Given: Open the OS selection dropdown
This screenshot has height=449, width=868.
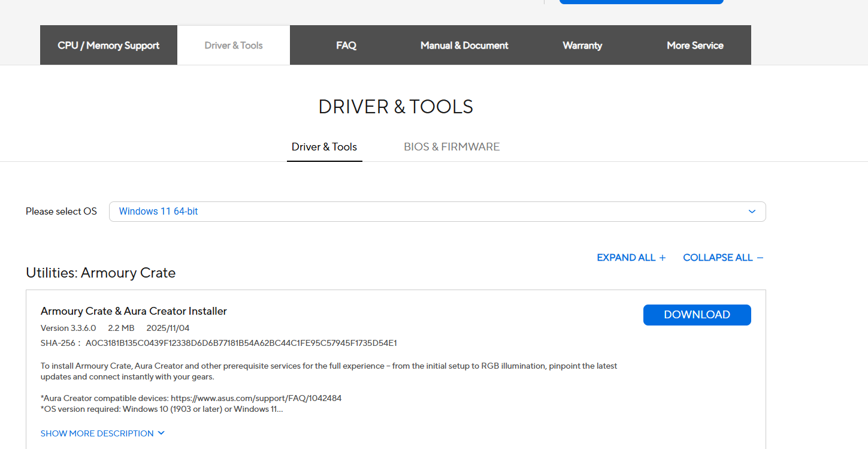Looking at the screenshot, I should (437, 212).
